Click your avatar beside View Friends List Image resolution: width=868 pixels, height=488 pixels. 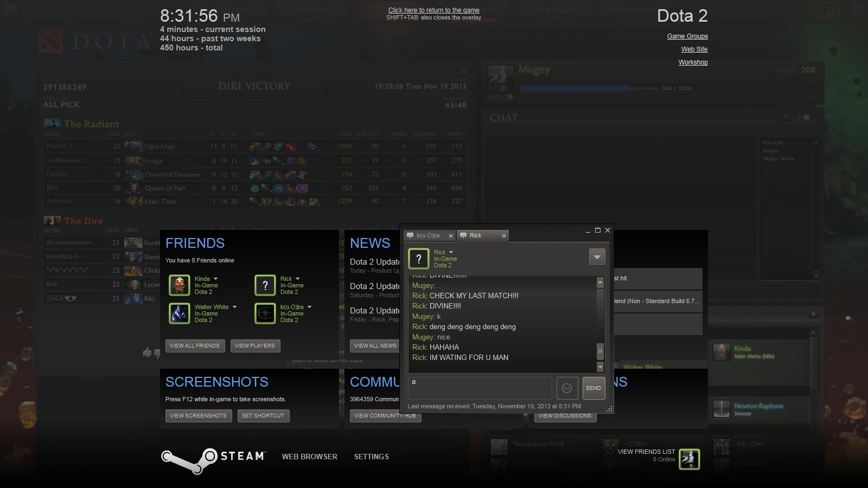point(690,459)
